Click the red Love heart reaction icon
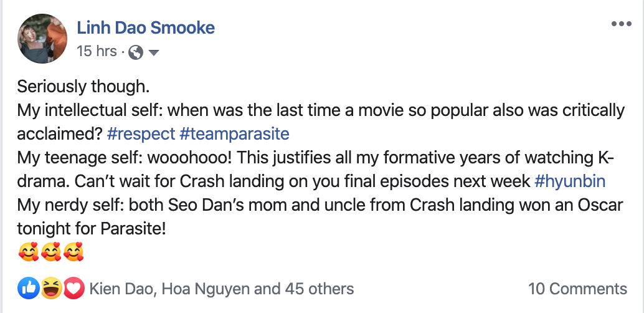This screenshot has height=313, width=644. tap(73, 288)
